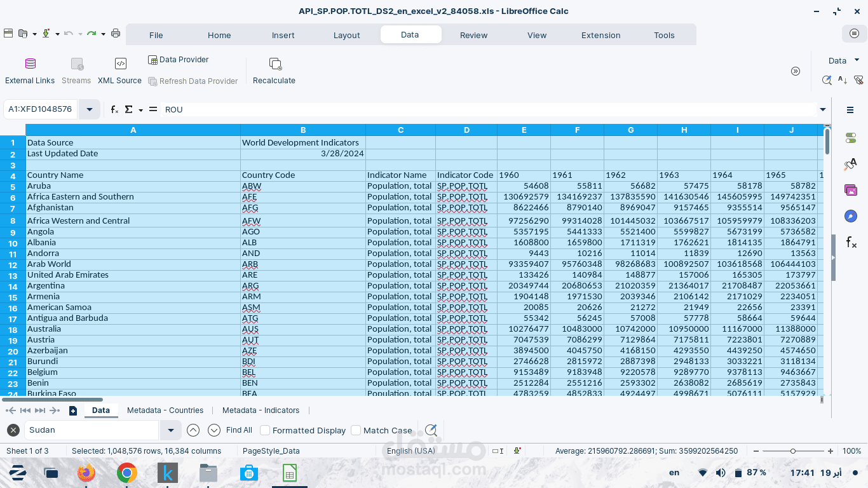Click the notebookbar options hamburger button

point(855,33)
